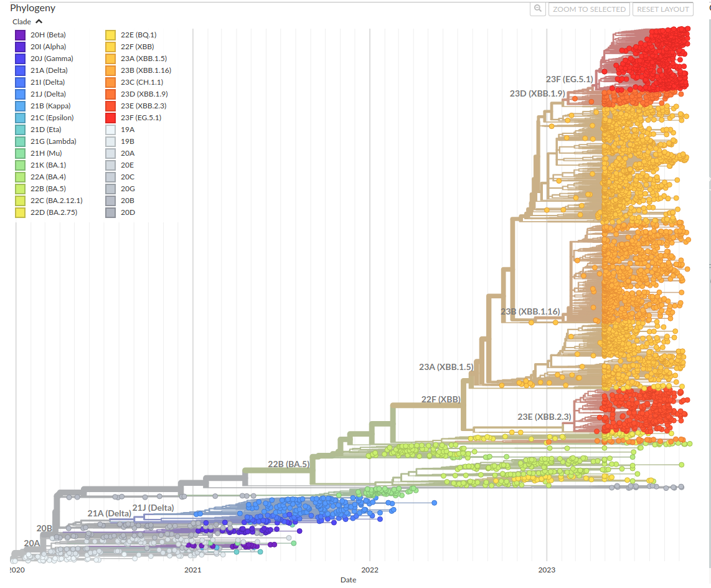The width and height of the screenshot is (711, 588).
Task: Select the 21B (Kappa) legend swatch
Action: 20,106
